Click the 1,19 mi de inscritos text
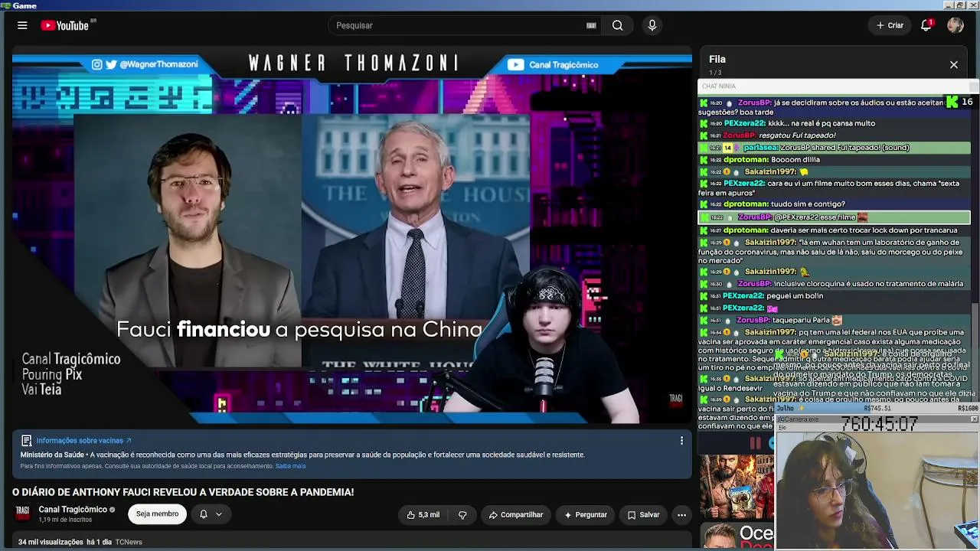 click(x=65, y=520)
